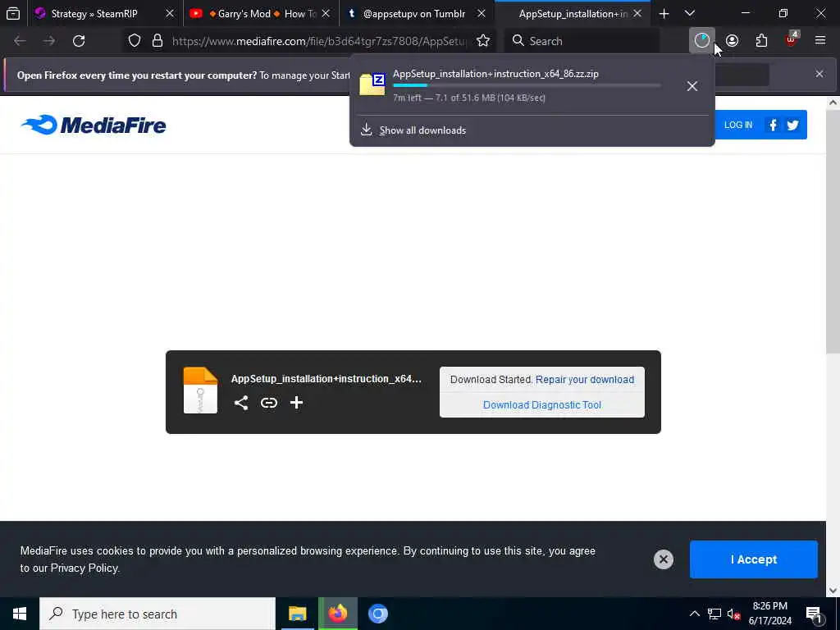The width and height of the screenshot is (840, 630).
Task: Click the scrollbar down arrow
Action: click(x=833, y=591)
